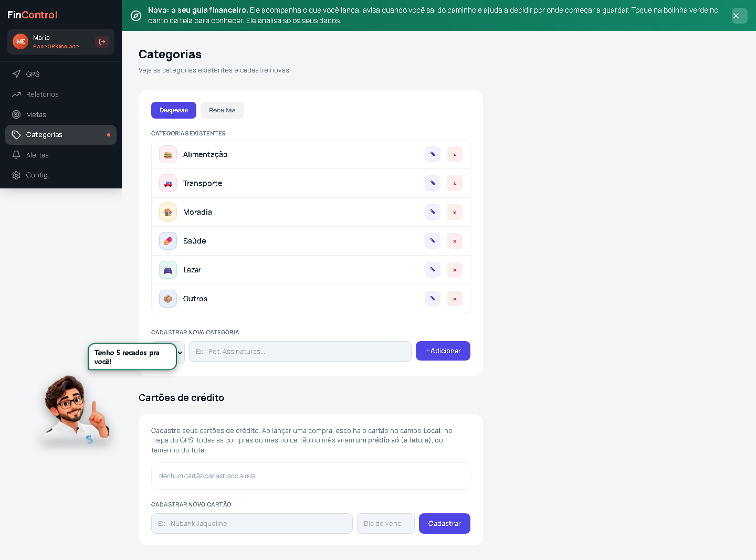Screen dimensions: 756x560
Task: Switch to the Despesas tab
Action: point(174,110)
